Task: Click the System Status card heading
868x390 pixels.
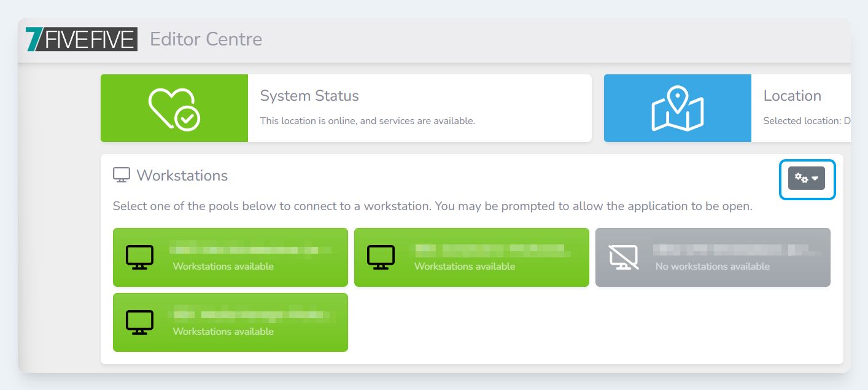Action: tap(309, 96)
